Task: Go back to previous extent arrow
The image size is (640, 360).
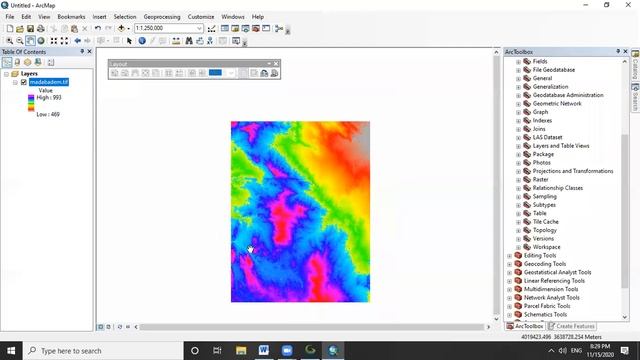Action: click(x=78, y=41)
